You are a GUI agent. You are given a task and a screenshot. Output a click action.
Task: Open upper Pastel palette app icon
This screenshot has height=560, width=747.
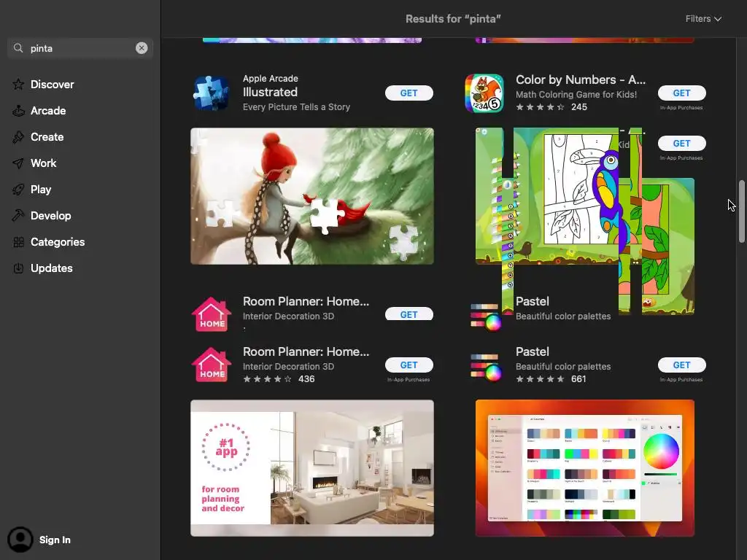[485, 317]
